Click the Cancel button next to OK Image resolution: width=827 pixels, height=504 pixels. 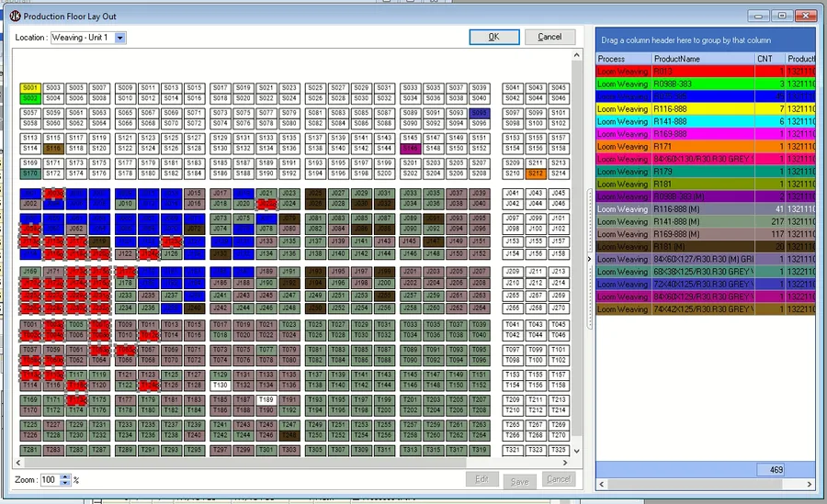549,37
